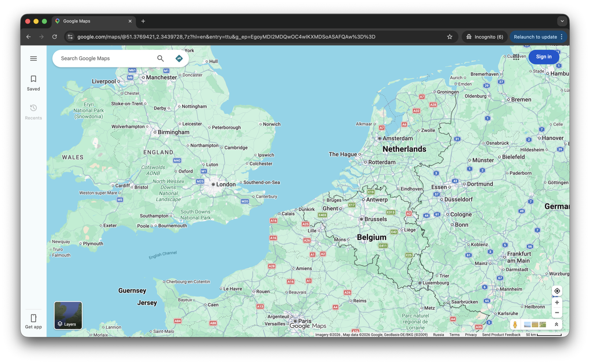Click the M40 motorway shield near Oxford
Viewport: 590px width, 364px height.
177,160
